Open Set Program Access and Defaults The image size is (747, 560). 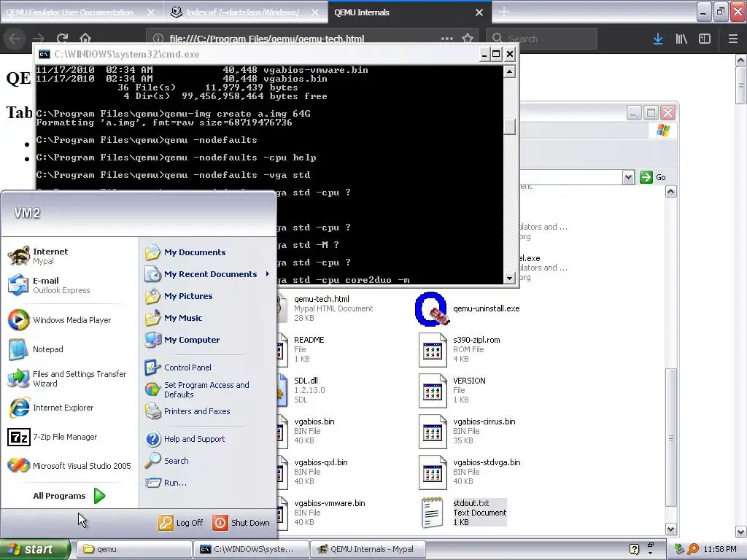pos(197,389)
